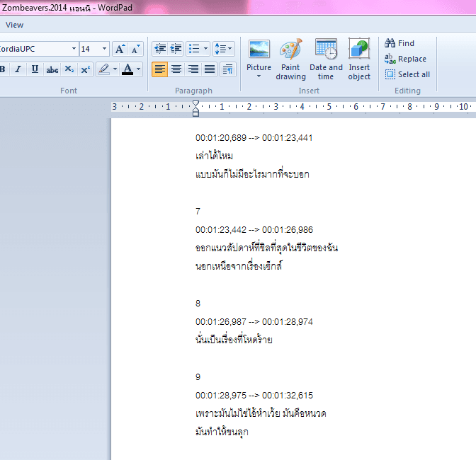Click the Shrink font button
The width and height of the screenshot is (476, 460).
(x=135, y=49)
